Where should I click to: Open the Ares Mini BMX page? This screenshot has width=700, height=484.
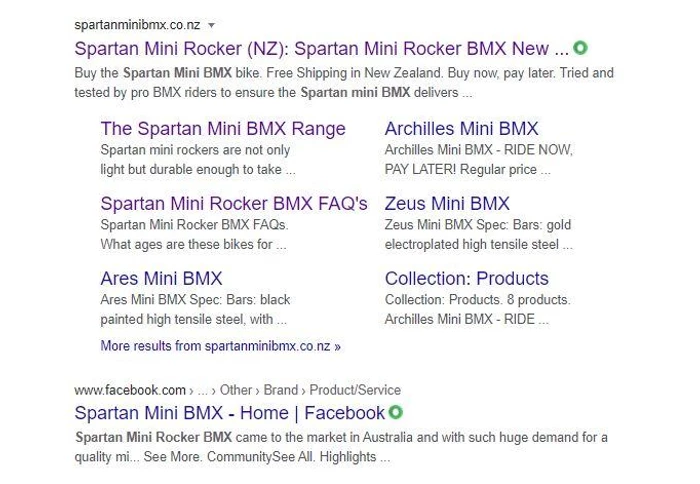tap(161, 279)
